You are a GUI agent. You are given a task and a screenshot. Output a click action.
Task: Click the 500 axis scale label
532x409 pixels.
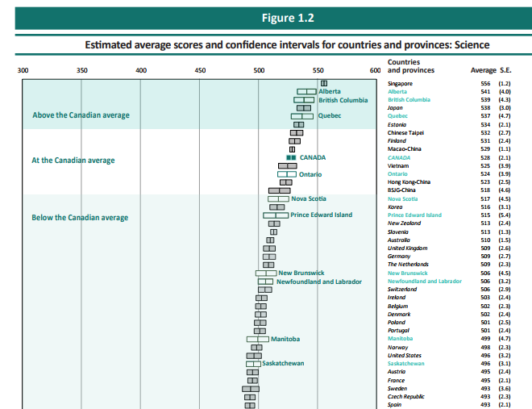[259, 71]
